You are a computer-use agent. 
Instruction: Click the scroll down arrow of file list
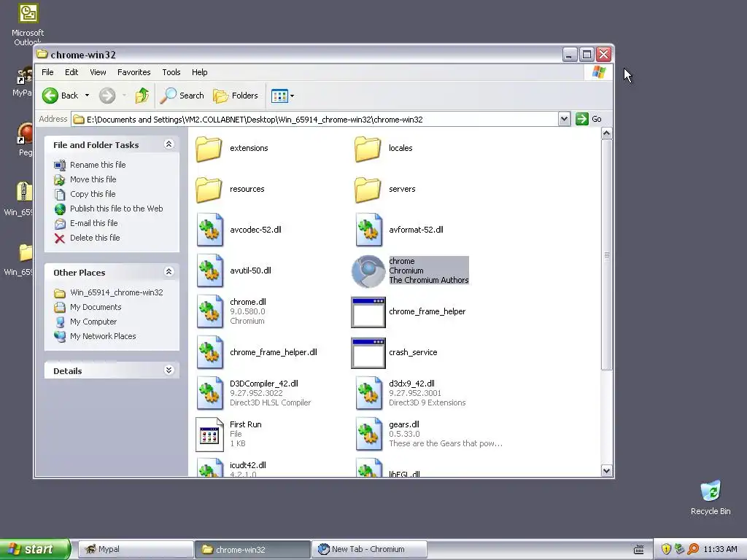606,470
